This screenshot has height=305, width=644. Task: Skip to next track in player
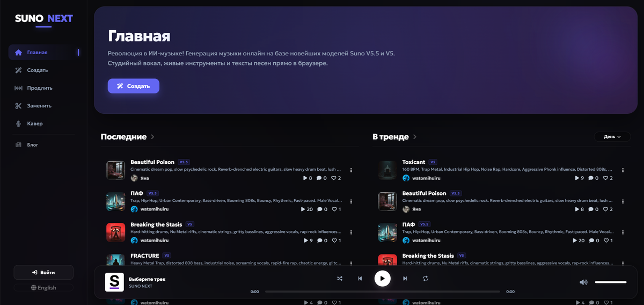coord(405,279)
